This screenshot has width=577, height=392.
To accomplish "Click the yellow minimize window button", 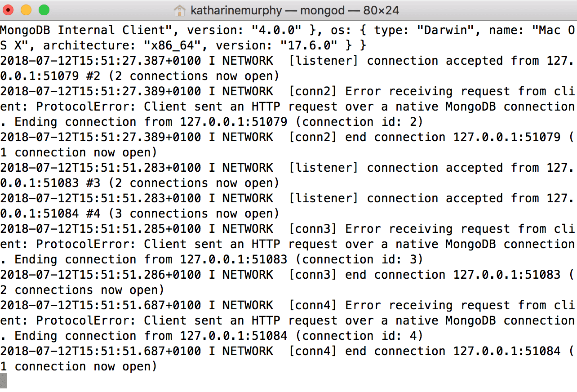I will tap(26, 10).
